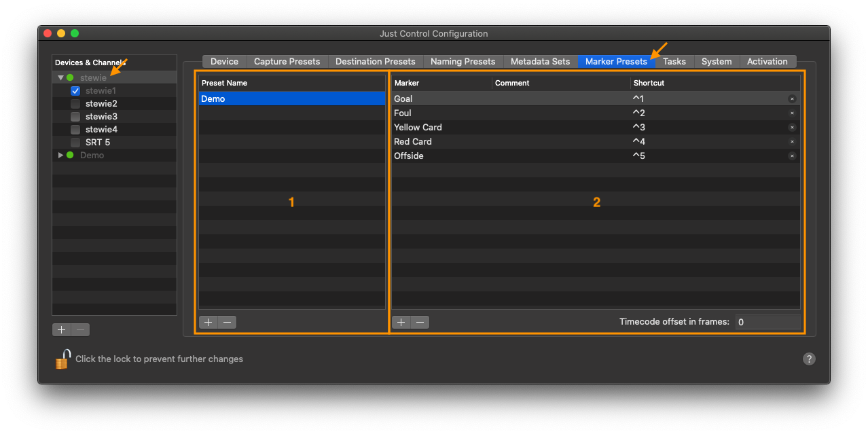Clear shortcut for the Goal marker
Image resolution: width=868 pixels, height=434 pixels.
792,99
